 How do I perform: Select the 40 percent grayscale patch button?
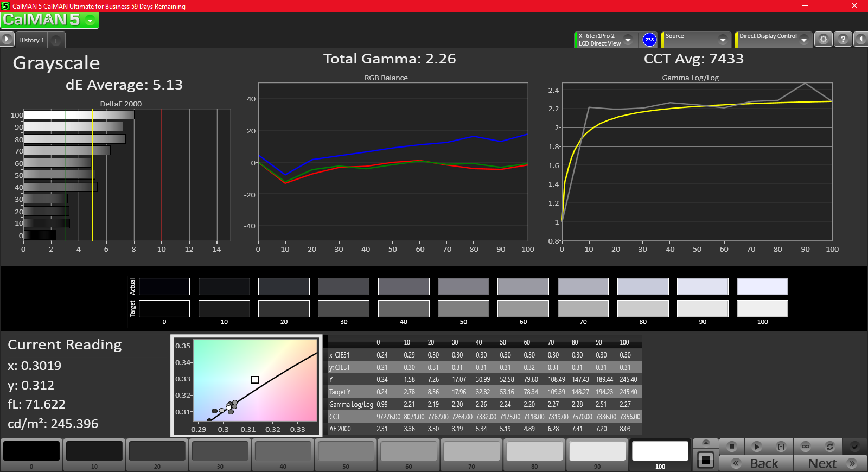[283, 455]
